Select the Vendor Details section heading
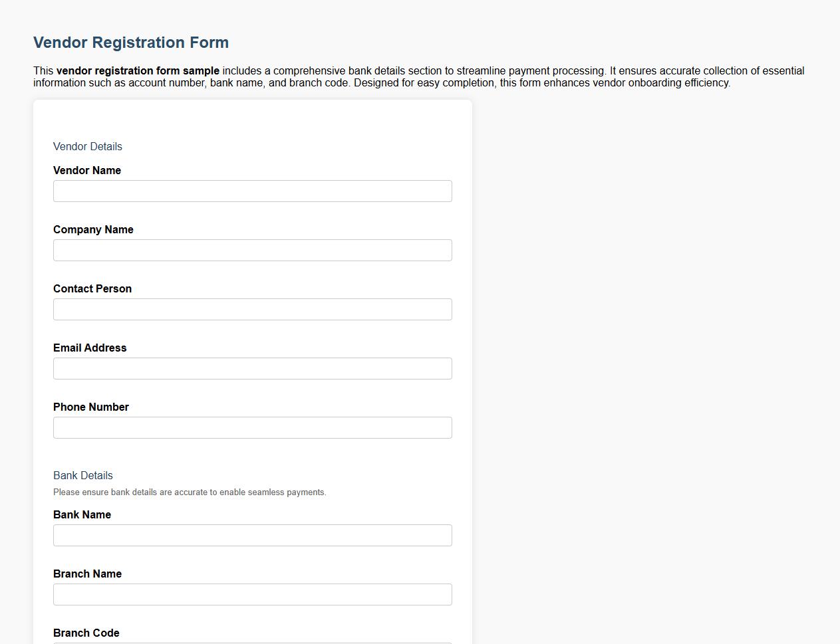Image resolution: width=840 pixels, height=644 pixels. coord(87,146)
